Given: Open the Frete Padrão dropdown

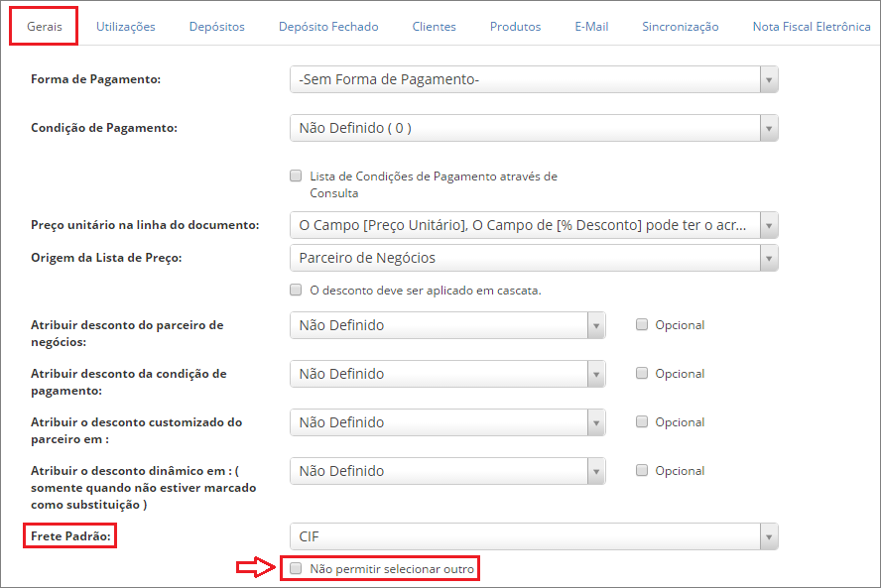Looking at the screenshot, I should tap(534, 536).
